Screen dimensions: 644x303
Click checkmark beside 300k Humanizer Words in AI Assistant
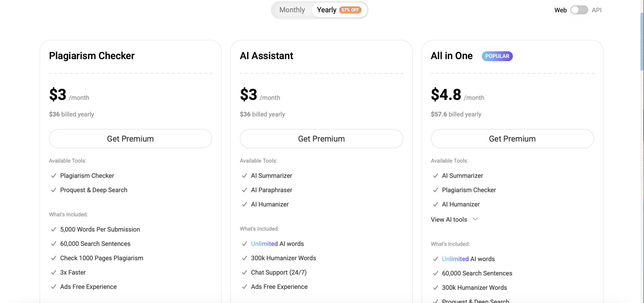[x=244, y=258]
